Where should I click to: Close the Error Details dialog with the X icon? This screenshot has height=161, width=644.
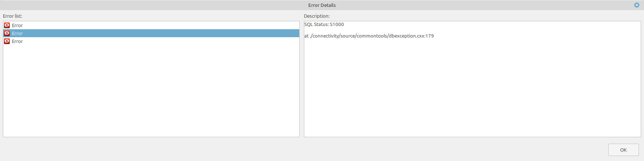tap(637, 5)
